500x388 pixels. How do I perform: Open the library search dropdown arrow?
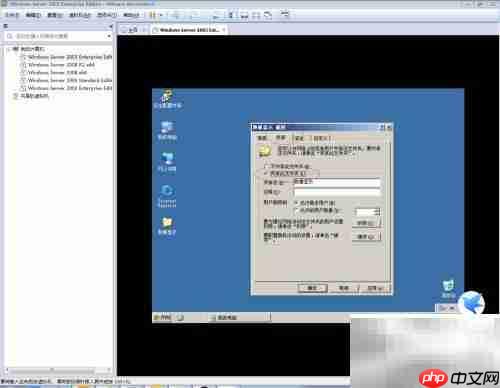109,36
